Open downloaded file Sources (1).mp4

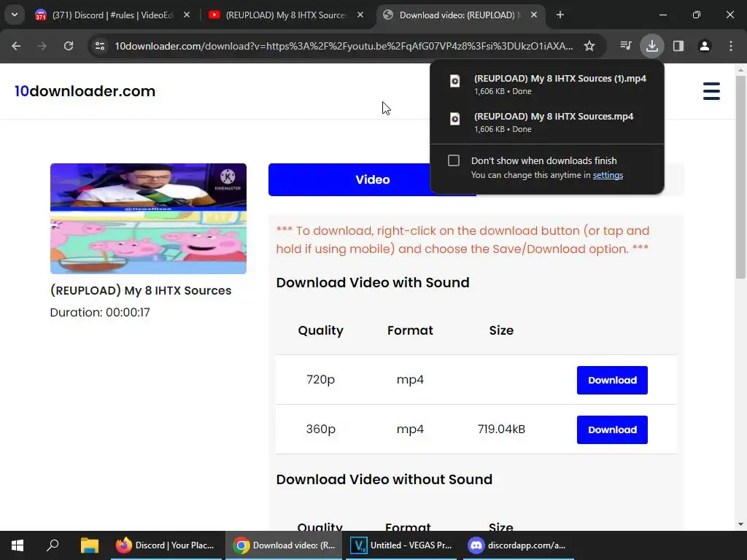[547, 85]
